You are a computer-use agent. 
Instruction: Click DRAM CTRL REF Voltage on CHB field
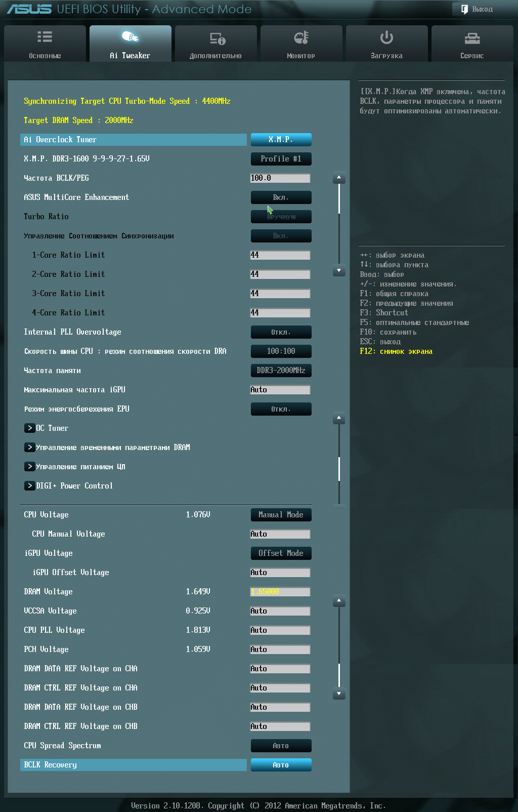[x=280, y=726]
